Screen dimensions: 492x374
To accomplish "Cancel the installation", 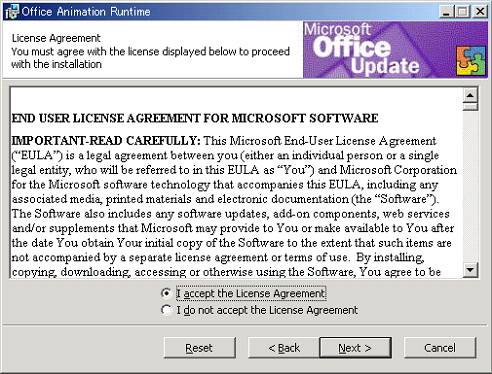I will [x=440, y=348].
